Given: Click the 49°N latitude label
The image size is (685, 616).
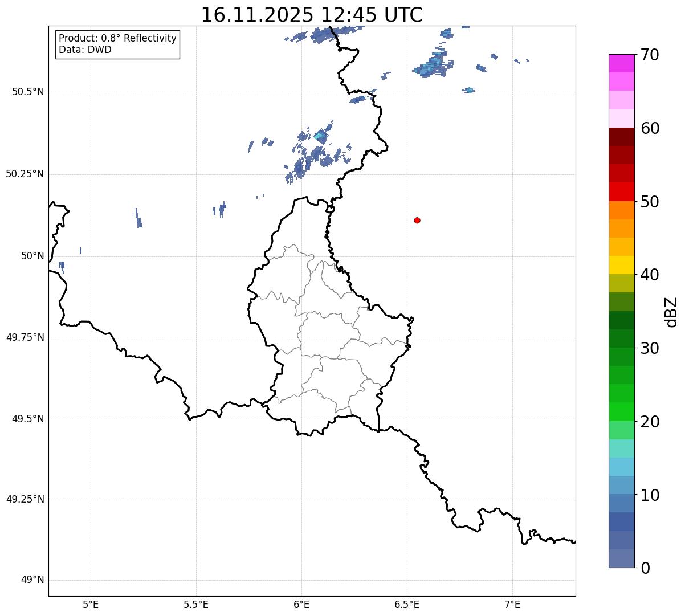Looking at the screenshot, I should click(x=32, y=580).
